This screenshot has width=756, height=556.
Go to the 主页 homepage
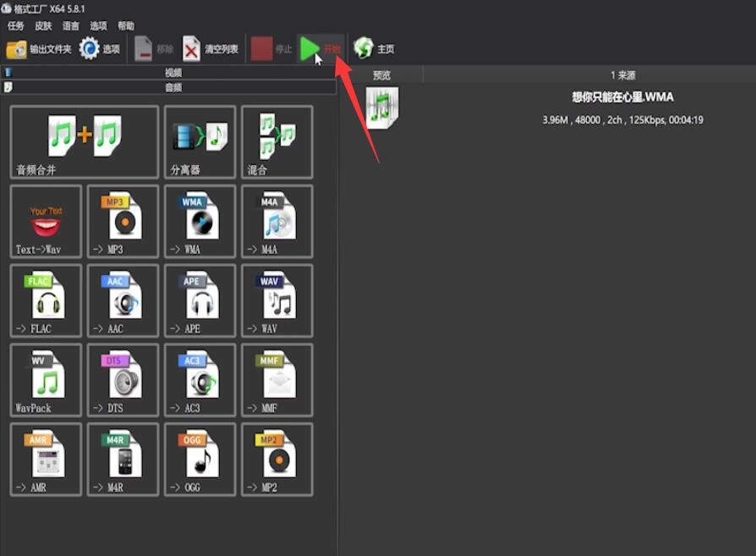374,49
